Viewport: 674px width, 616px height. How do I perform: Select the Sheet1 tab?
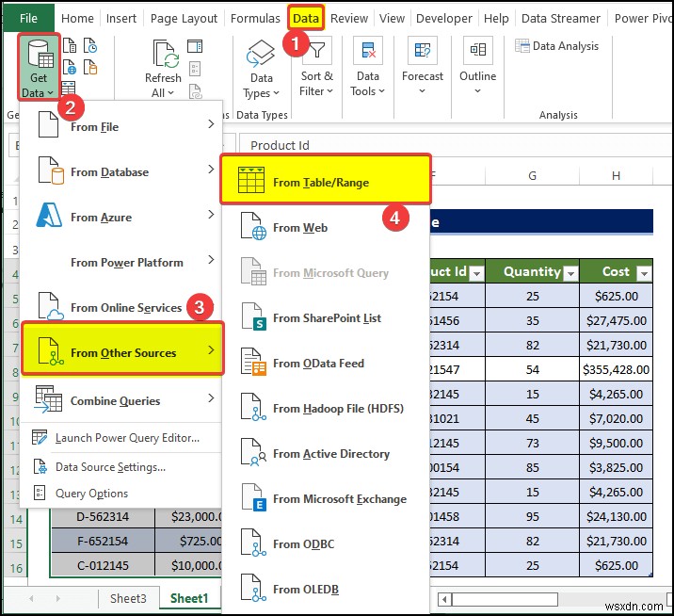(189, 598)
